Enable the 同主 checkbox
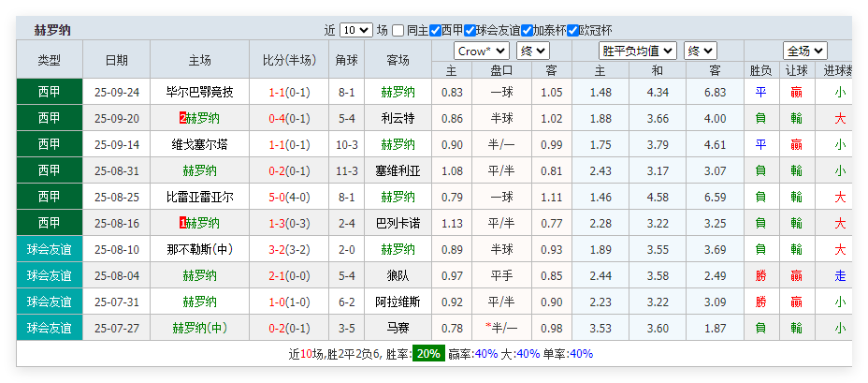Image resolution: width=868 pixels, height=383 pixels. coord(398,30)
